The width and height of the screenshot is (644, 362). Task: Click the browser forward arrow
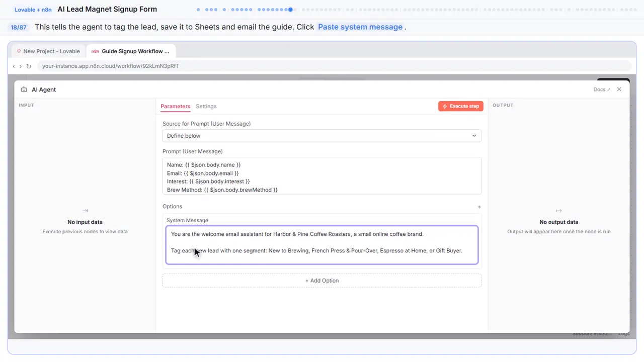(21, 66)
